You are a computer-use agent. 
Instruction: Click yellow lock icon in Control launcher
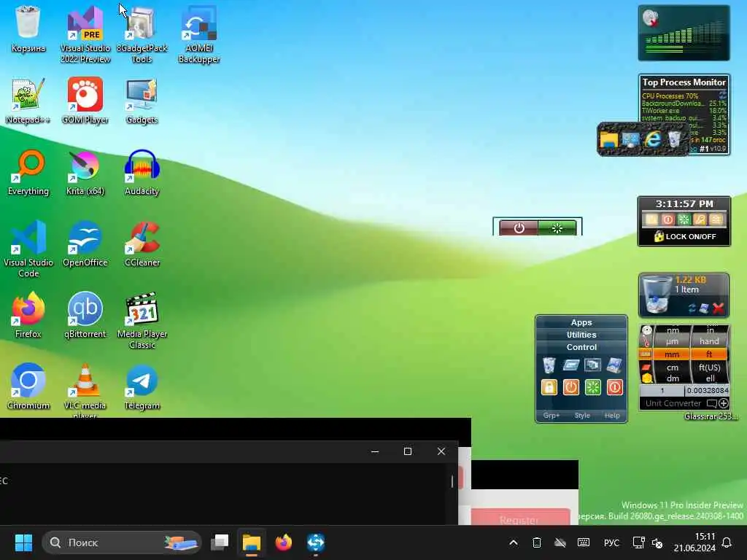pos(549,387)
